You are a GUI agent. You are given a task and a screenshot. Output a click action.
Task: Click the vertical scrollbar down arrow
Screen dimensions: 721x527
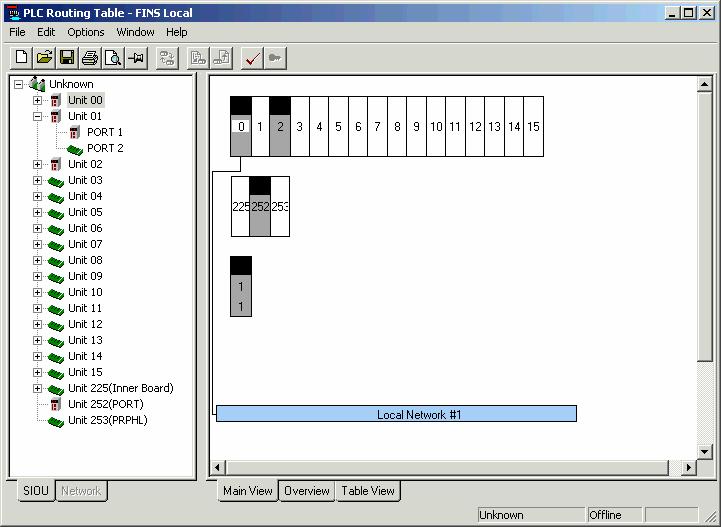tap(704, 451)
